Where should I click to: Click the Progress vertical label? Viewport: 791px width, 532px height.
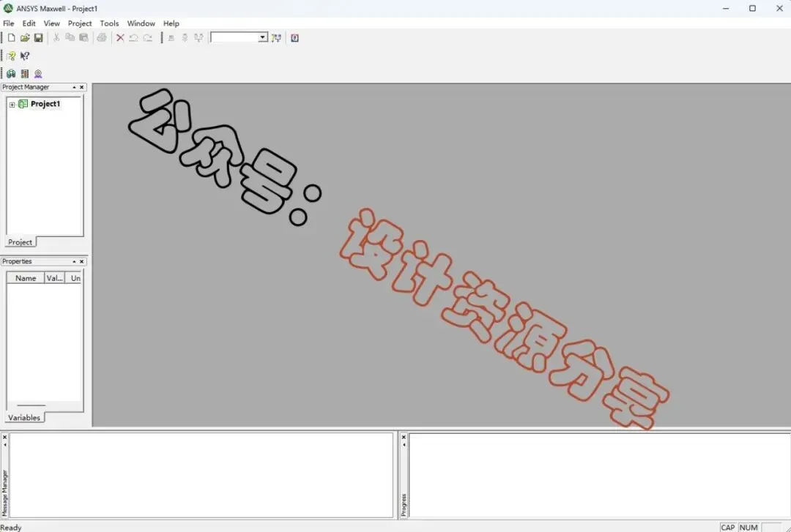point(404,505)
